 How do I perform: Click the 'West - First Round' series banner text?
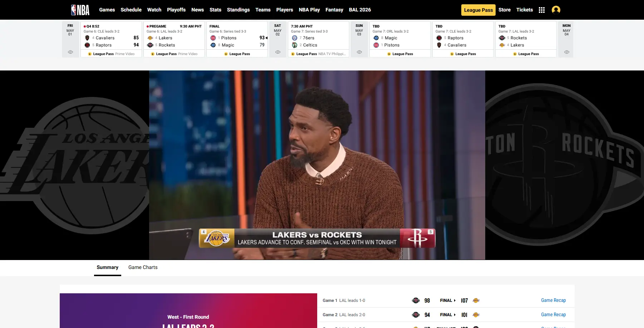(188, 317)
